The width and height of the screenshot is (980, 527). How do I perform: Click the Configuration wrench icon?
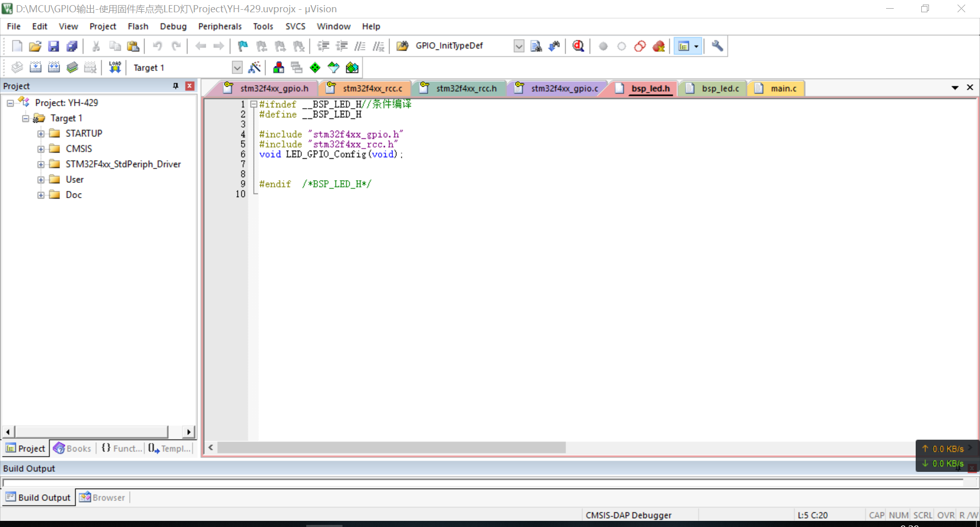tap(717, 46)
